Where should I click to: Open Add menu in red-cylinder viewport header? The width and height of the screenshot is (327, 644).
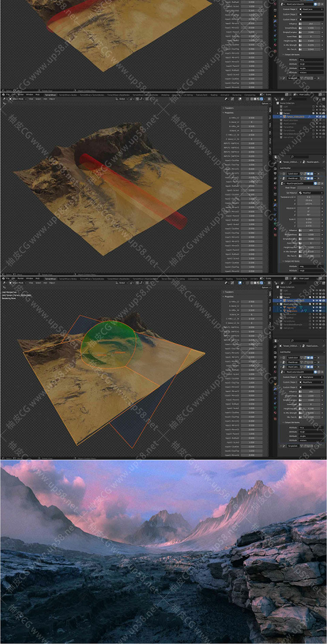(x=45, y=99)
